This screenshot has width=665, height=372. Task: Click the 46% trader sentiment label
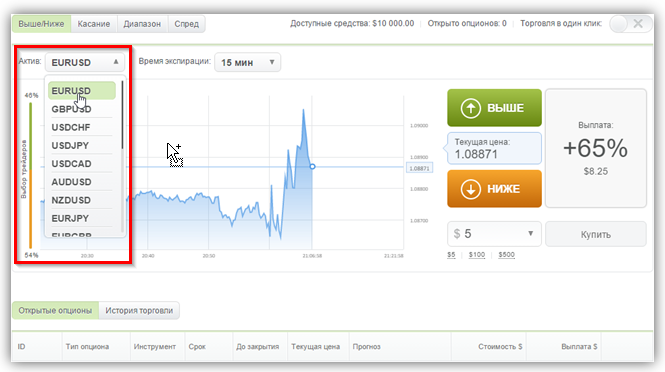pos(31,95)
